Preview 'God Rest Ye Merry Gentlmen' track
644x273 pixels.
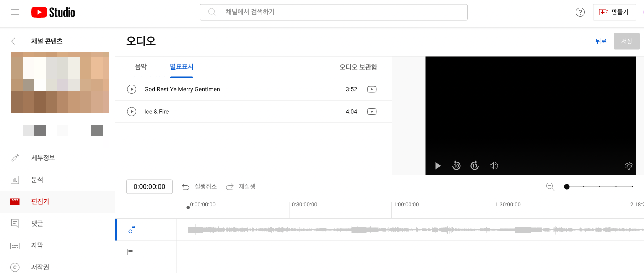point(132,89)
